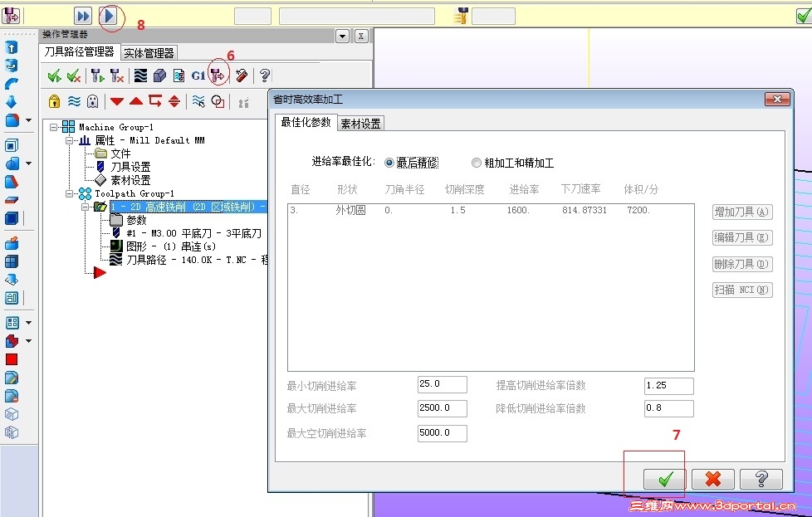This screenshot has width=812, height=517.
Task: Click green check with red X icon
Action: tap(74, 76)
